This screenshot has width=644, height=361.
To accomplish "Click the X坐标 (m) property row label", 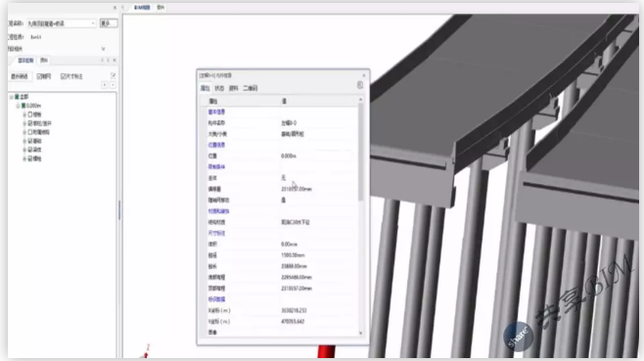I will (x=219, y=310).
